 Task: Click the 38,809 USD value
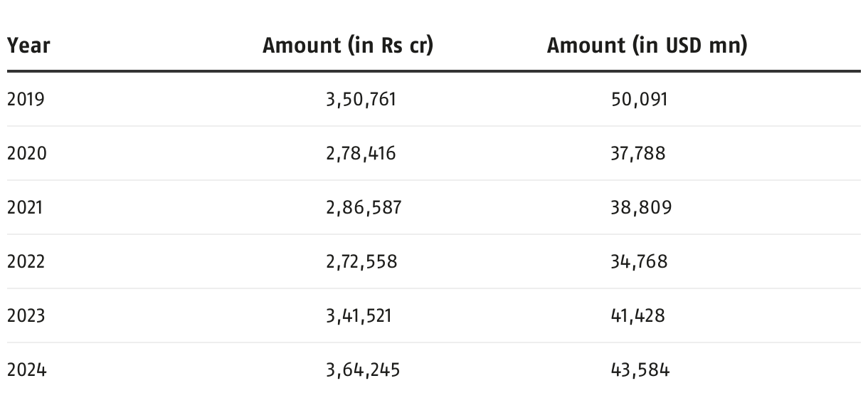[641, 207]
